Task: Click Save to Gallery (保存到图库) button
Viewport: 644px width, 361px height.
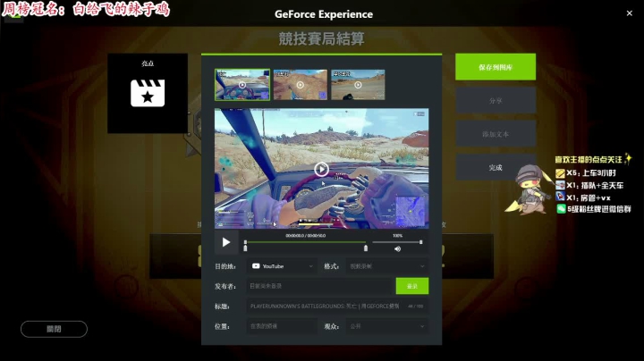Action: [496, 67]
